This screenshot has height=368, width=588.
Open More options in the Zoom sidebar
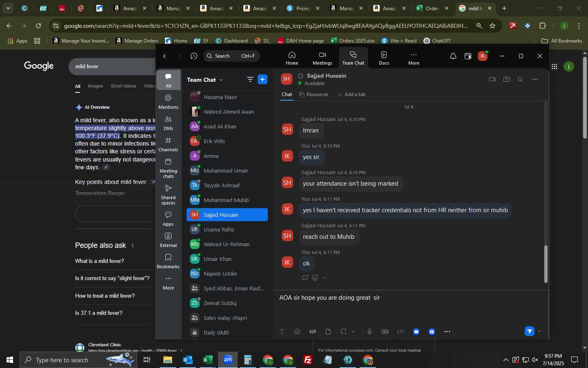point(168,282)
